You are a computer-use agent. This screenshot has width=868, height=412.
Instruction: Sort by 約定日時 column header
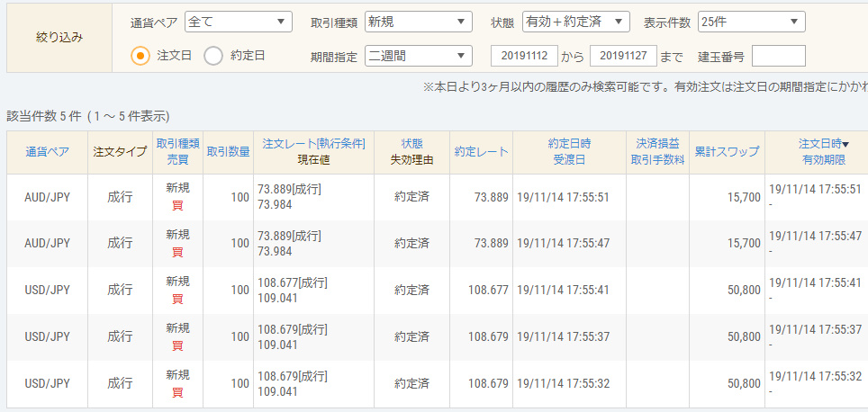569,143
